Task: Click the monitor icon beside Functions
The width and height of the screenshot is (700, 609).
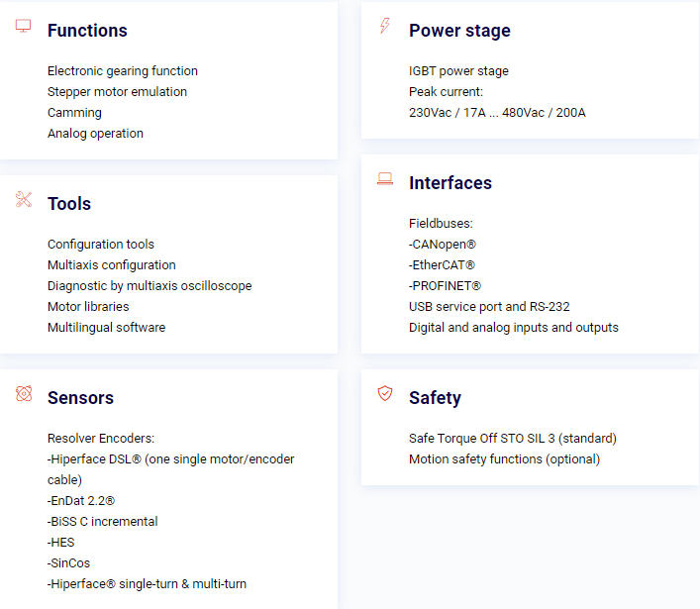Action: (x=23, y=26)
